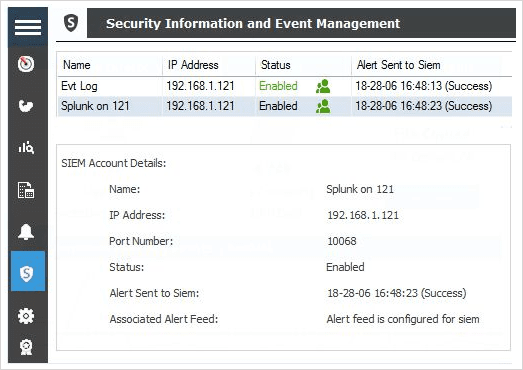Click IP 192.168.1.121 in Evt Log row

pyautogui.click(x=200, y=86)
